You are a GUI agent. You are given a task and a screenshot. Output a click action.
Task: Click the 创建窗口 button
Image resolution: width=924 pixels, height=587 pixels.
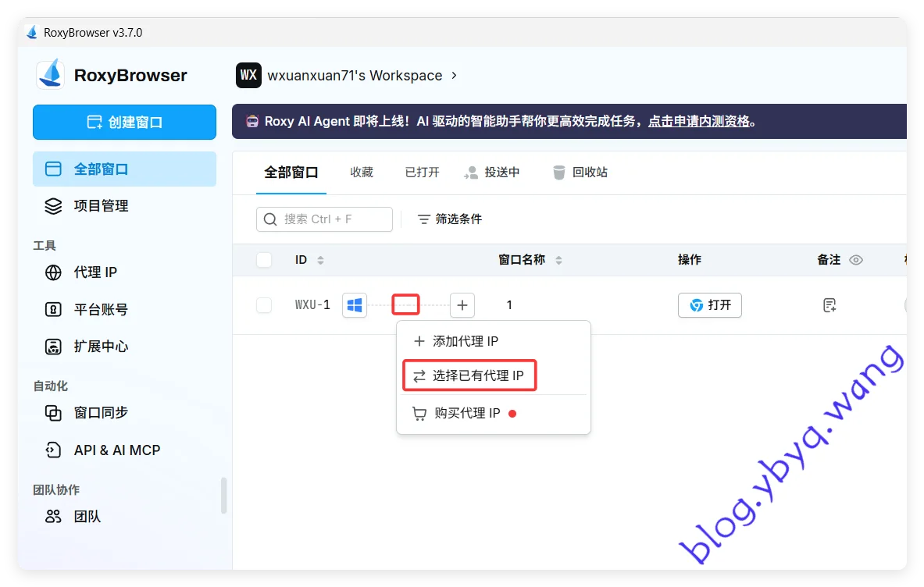(124, 123)
